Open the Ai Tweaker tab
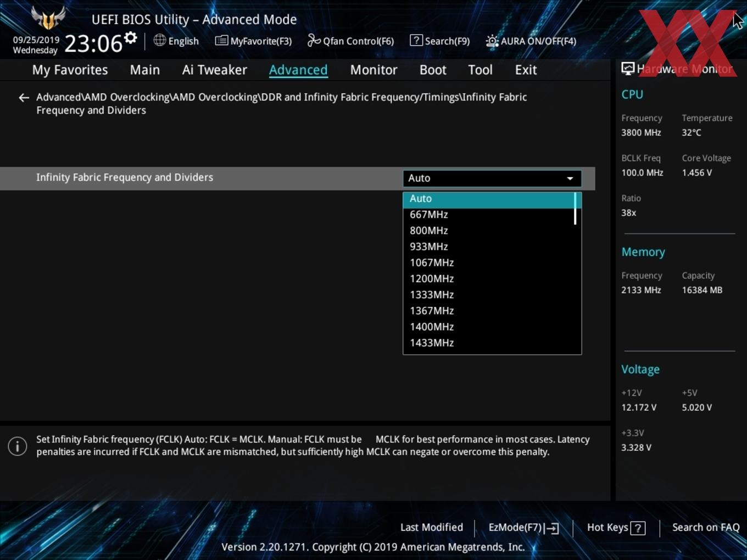This screenshot has height=560, width=747. point(215,70)
